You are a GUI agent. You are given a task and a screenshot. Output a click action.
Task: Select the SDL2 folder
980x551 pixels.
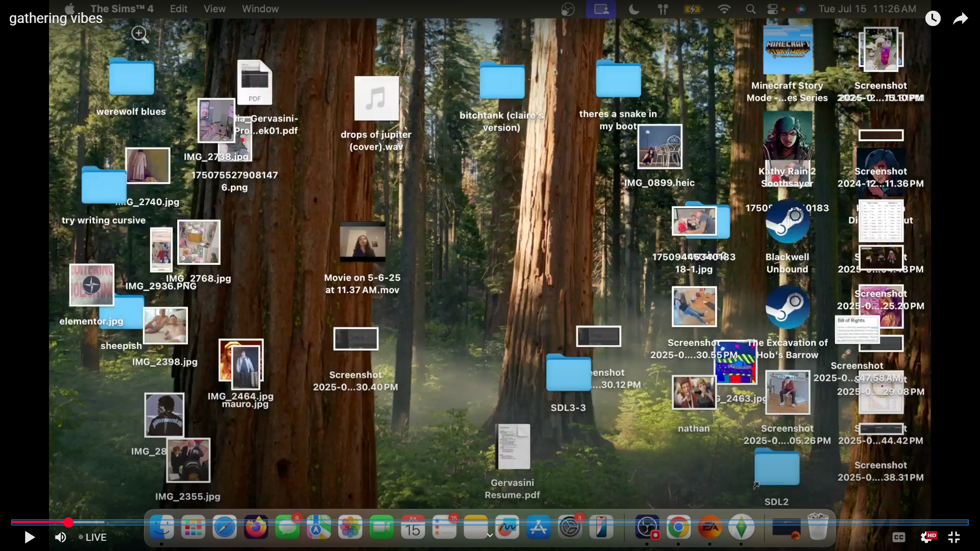coord(777,467)
